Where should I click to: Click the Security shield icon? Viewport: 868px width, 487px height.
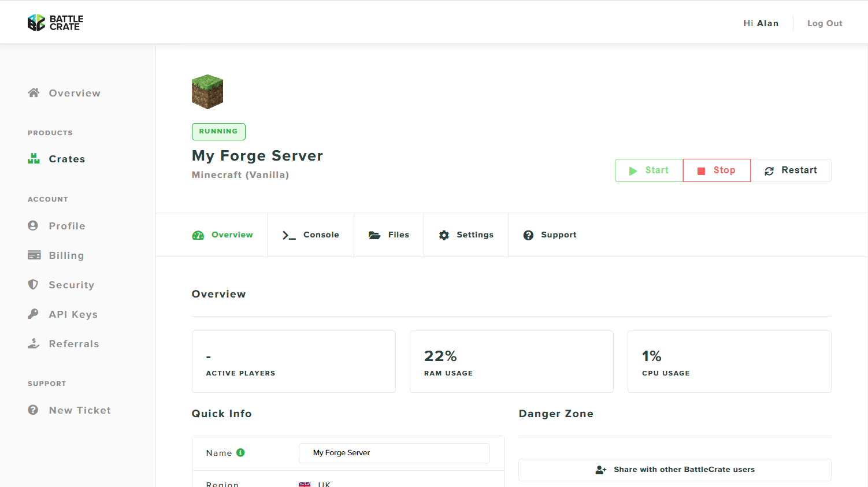(33, 284)
